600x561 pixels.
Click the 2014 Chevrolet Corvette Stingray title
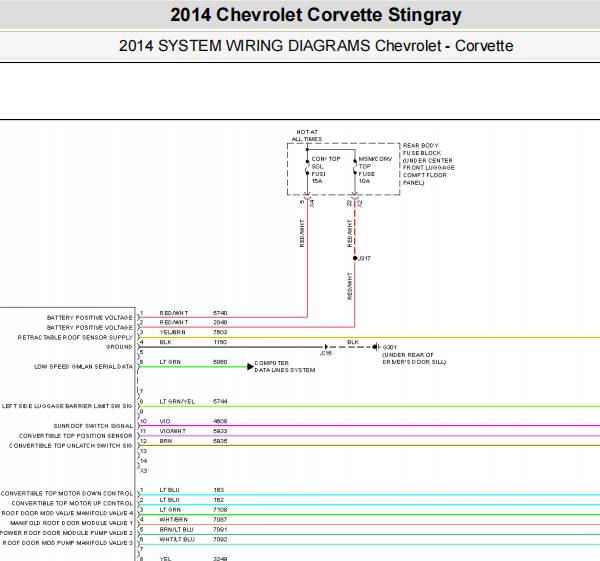[316, 15]
